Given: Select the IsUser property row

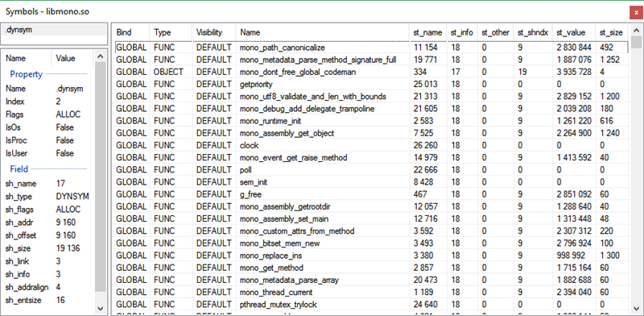Looking at the screenshot, I should tap(48, 153).
